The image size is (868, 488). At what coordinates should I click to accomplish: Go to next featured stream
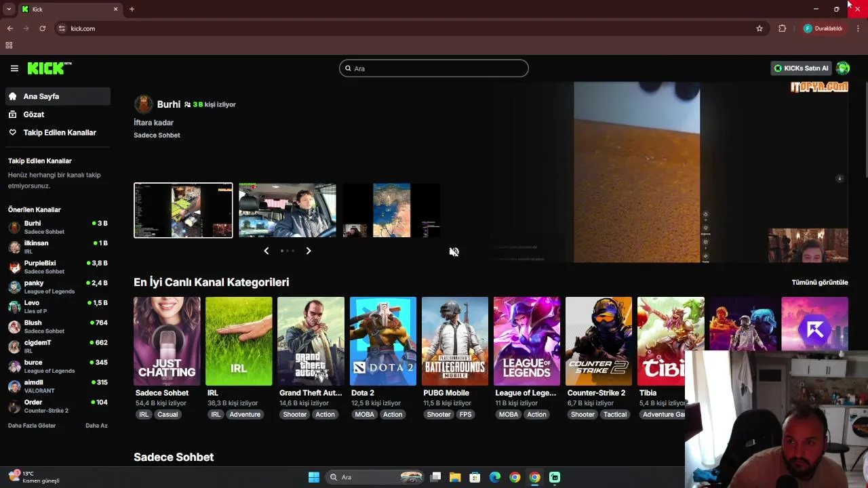click(309, 251)
